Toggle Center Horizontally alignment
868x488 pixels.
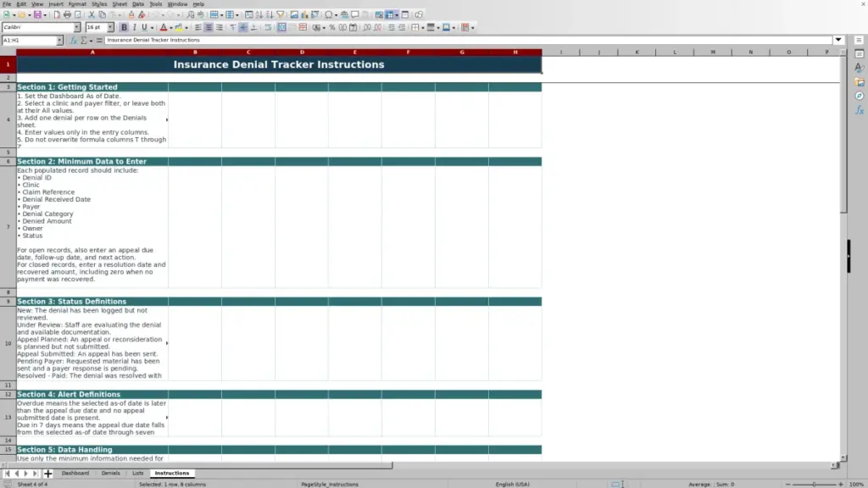[209, 27]
